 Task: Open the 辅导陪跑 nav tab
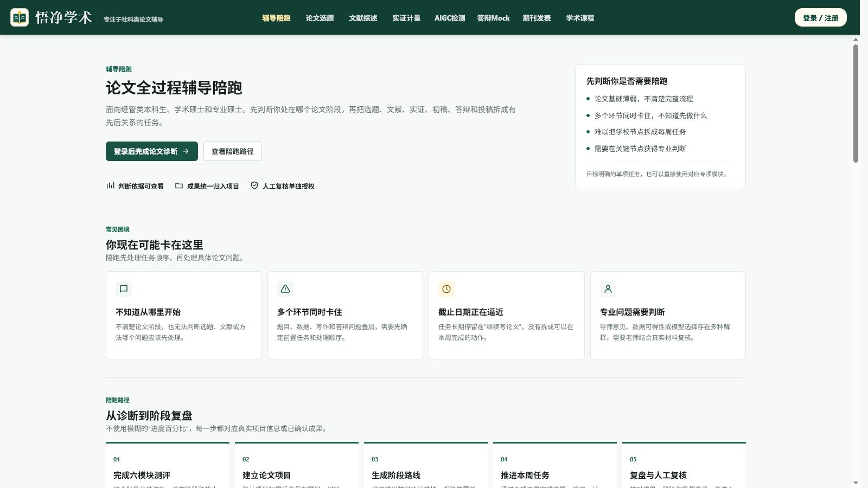point(276,18)
